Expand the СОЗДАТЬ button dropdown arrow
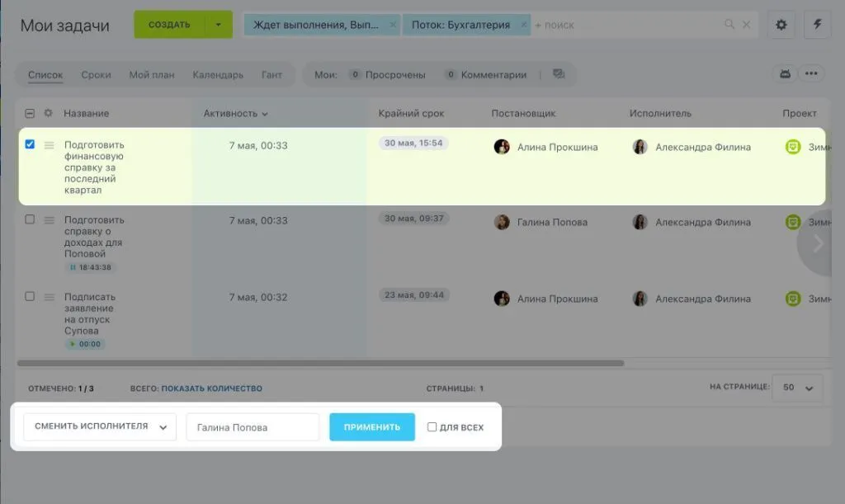This screenshot has height=504, width=845. coord(219,25)
